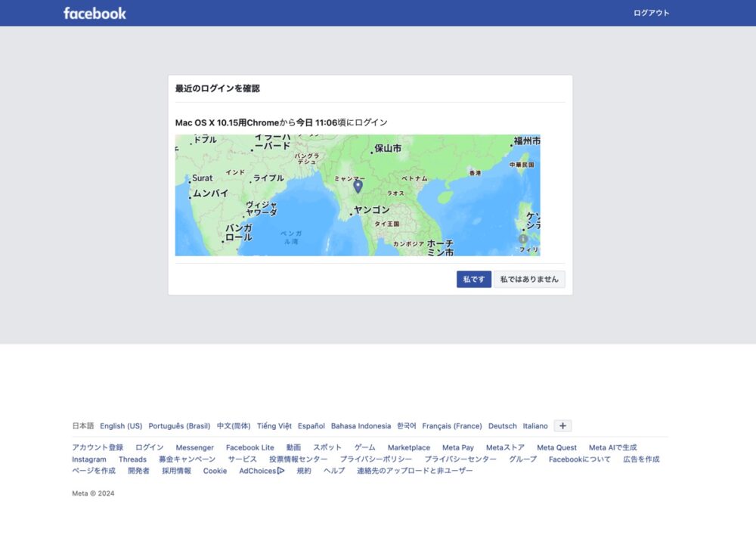Switch language to English (US)
756x535 pixels.
121,426
